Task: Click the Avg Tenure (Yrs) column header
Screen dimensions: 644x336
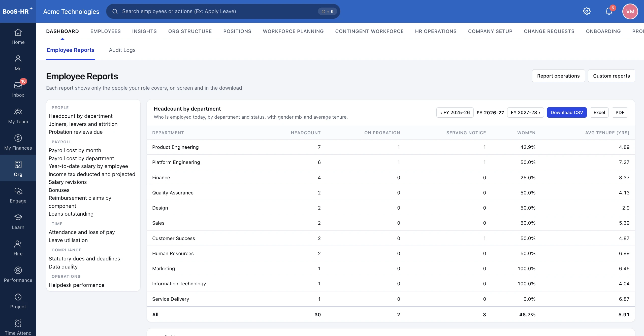Action: pos(607,133)
